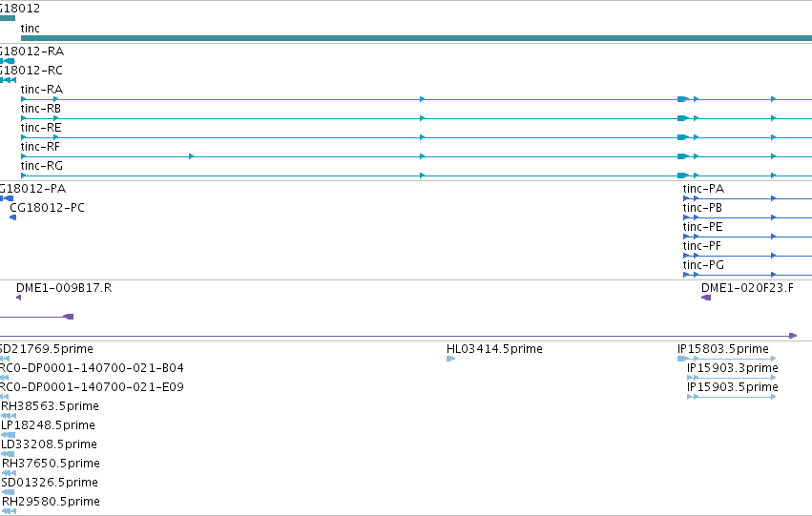Select the DME1-020F23.F feature label
Viewport: 812px width, 516px height.
(x=747, y=288)
